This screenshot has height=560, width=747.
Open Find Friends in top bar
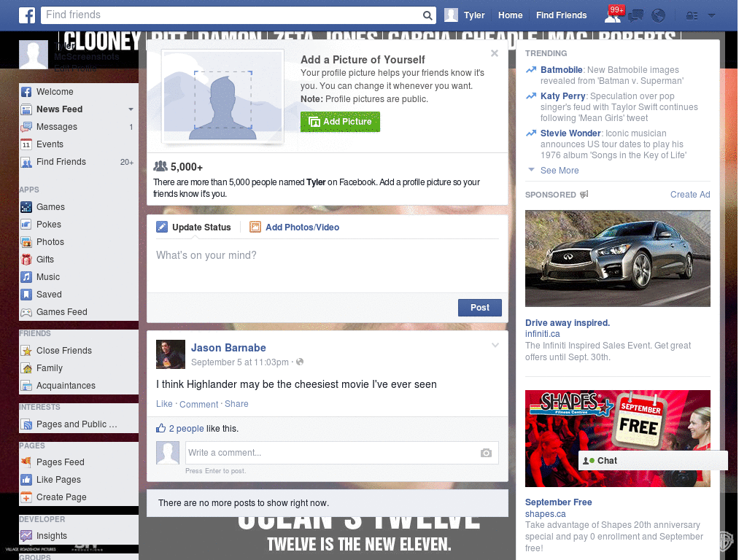561,15
